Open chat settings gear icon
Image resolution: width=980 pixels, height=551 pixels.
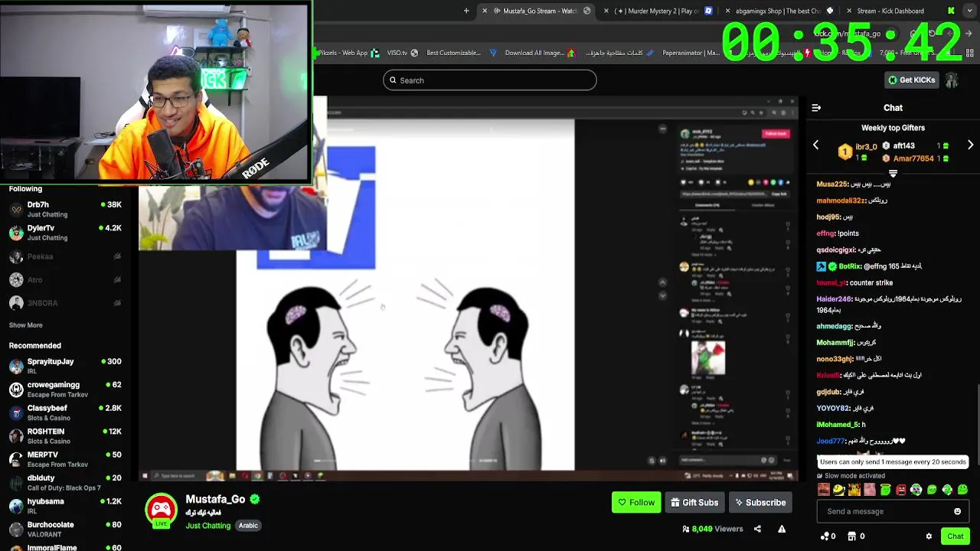pyautogui.click(x=929, y=536)
